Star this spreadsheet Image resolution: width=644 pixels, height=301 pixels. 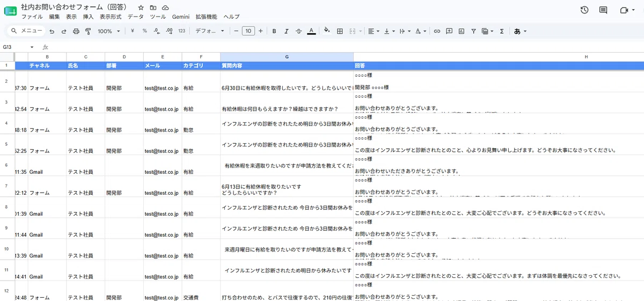(141, 8)
